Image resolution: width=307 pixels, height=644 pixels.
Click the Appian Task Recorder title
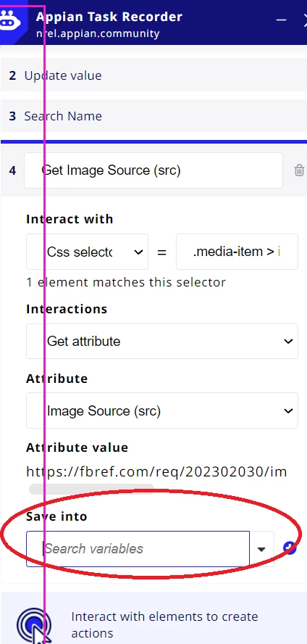(x=109, y=17)
